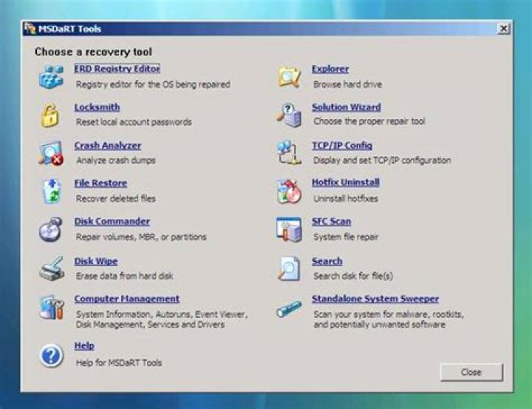Click "Choose the proper repair tool" text
This screenshot has height=409, width=532.
pyautogui.click(x=369, y=121)
